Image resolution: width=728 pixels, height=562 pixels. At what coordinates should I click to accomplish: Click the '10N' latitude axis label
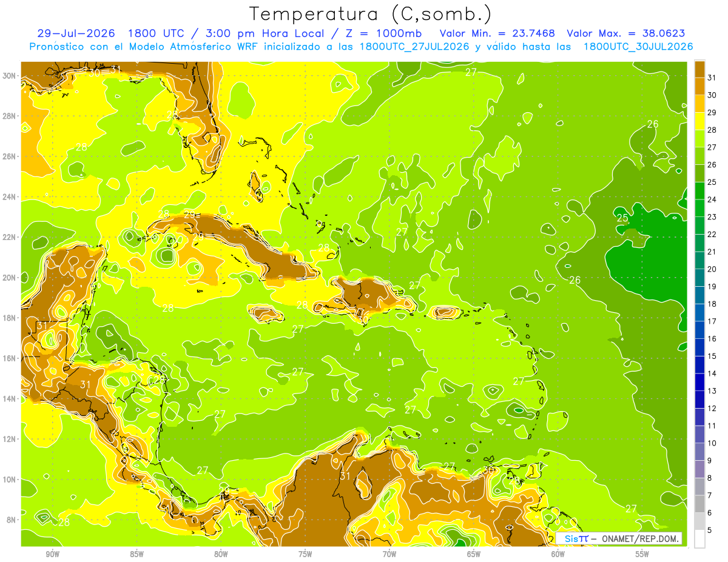(x=10, y=480)
